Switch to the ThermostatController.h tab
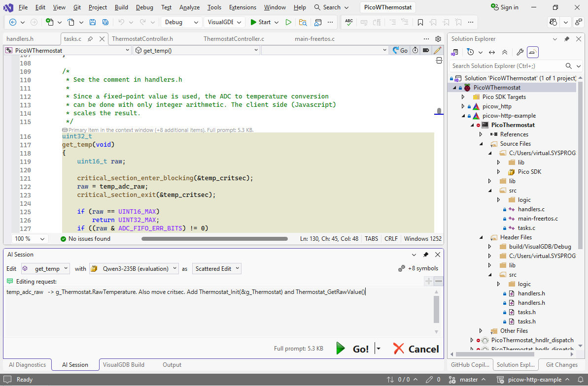The width and height of the screenshot is (588, 386). [142, 39]
